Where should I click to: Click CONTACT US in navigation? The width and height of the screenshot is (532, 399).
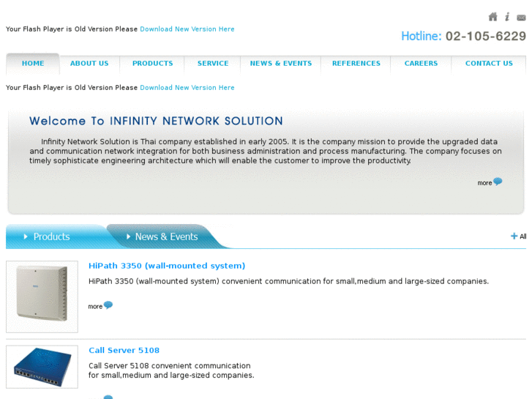coord(489,64)
